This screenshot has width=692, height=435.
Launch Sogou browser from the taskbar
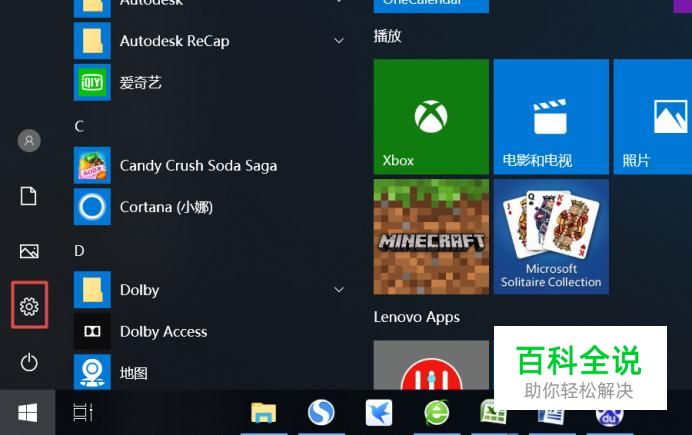[321, 412]
